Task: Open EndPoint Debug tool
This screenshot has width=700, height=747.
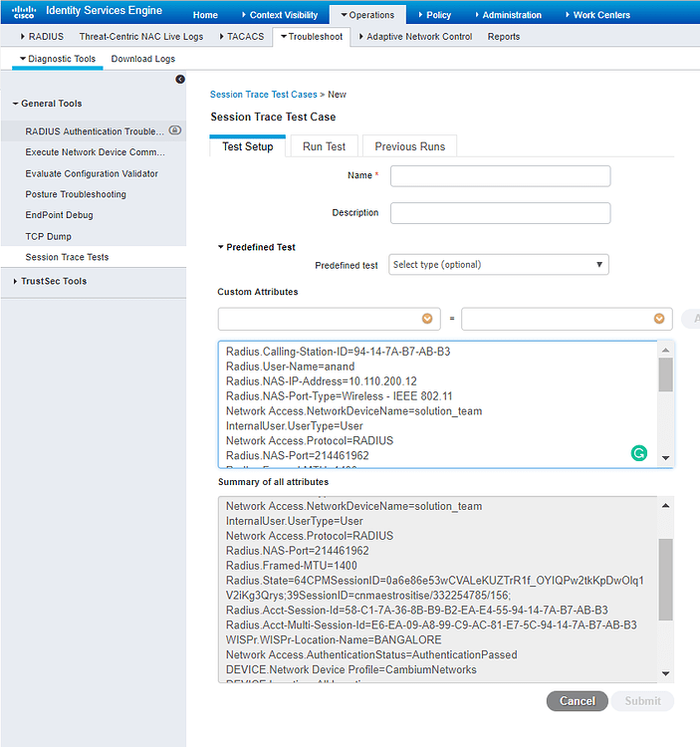Action: pyautogui.click(x=59, y=215)
